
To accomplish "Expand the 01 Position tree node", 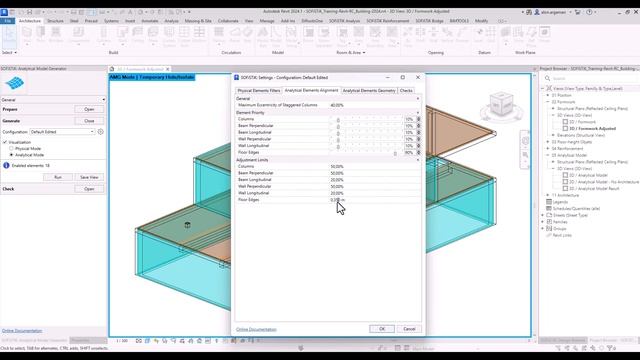I will [x=548, y=95].
